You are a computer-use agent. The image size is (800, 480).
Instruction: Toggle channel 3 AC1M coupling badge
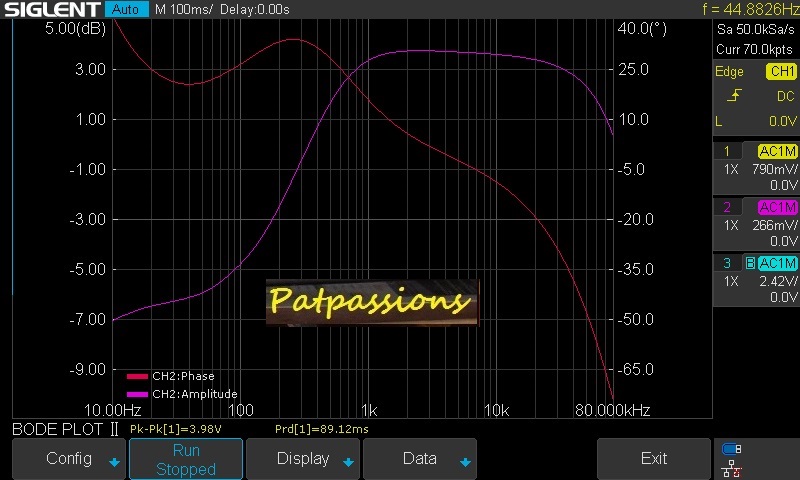coord(777,263)
